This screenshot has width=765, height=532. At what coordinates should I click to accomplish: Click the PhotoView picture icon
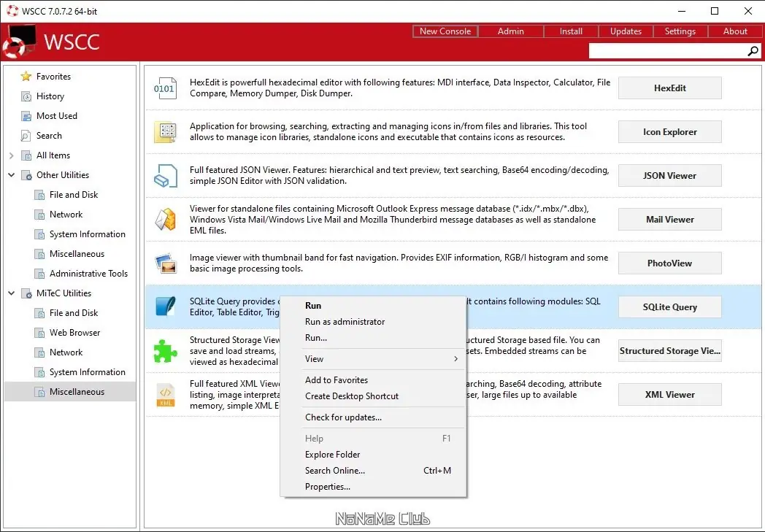coord(165,263)
